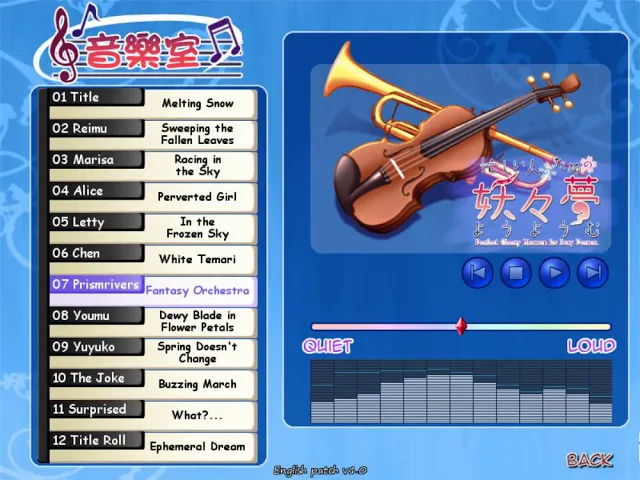Click the QUIET label

[327, 346]
